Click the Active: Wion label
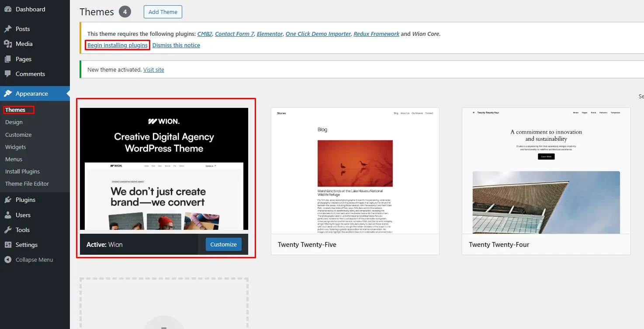The height and width of the screenshot is (329, 644). coord(104,245)
